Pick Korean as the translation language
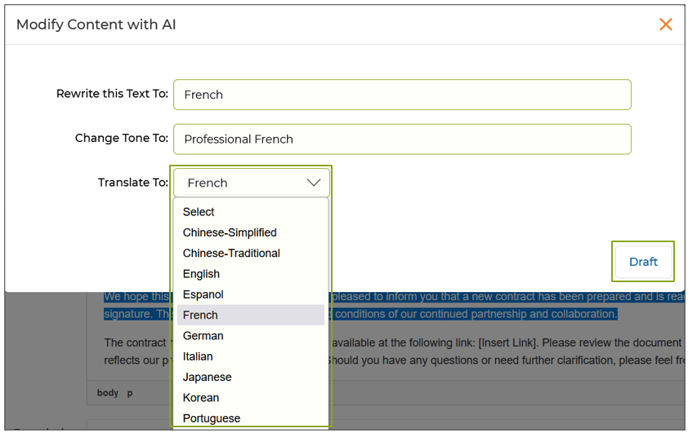The width and height of the screenshot is (688, 433). click(201, 398)
